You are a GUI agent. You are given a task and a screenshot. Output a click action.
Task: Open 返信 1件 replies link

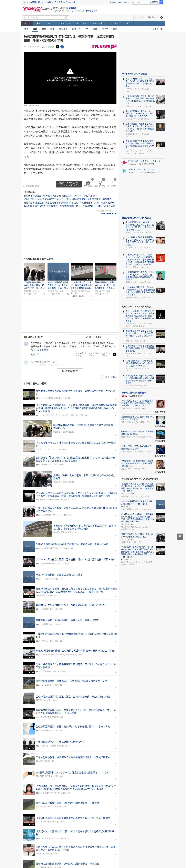coord(35,354)
